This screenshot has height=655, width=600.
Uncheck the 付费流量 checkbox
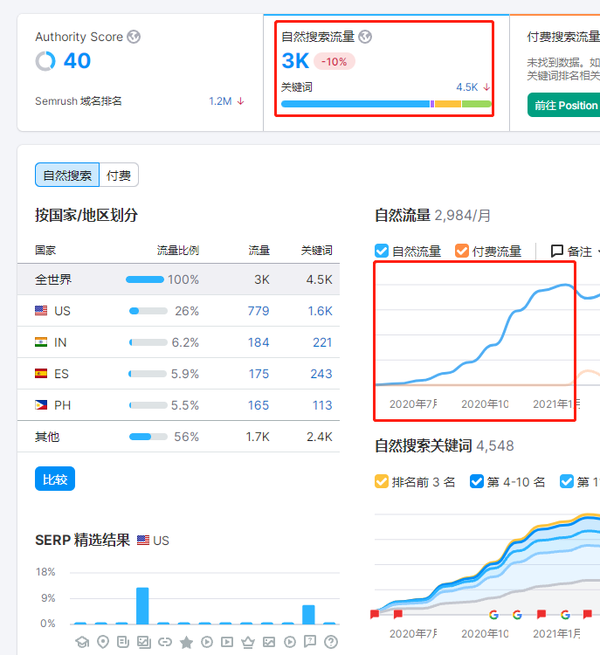[x=462, y=251]
